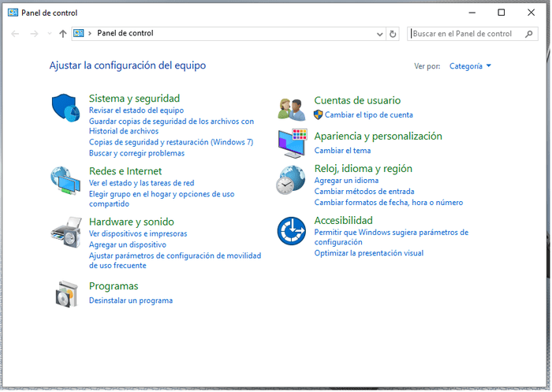Open the recent locations dropdown arrow

pyautogui.click(x=49, y=34)
